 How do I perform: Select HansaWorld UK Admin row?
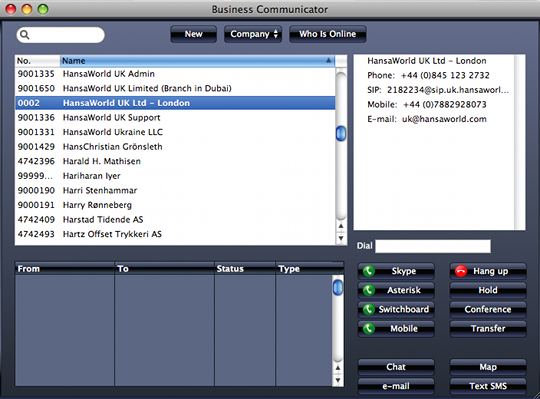(175, 74)
